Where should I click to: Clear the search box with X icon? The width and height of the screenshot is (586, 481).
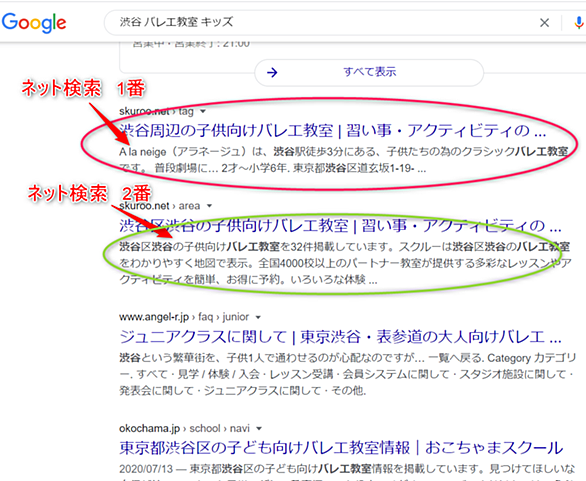click(x=545, y=23)
